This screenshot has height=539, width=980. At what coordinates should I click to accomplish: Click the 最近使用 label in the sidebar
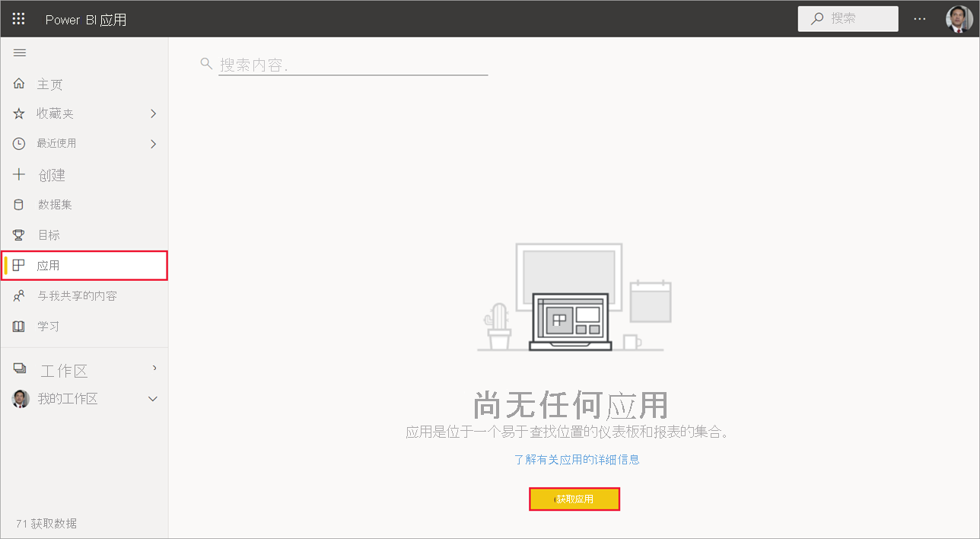[x=56, y=143]
